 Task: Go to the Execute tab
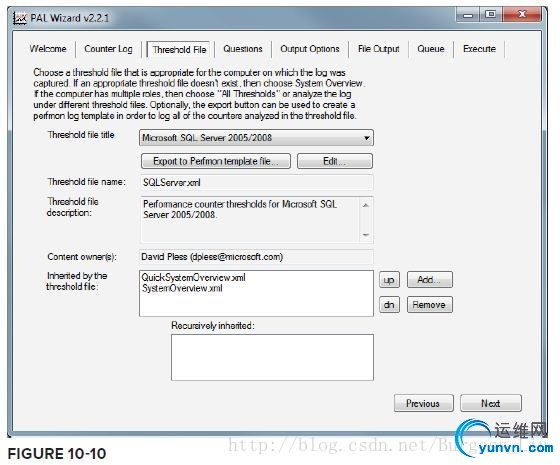click(x=479, y=49)
